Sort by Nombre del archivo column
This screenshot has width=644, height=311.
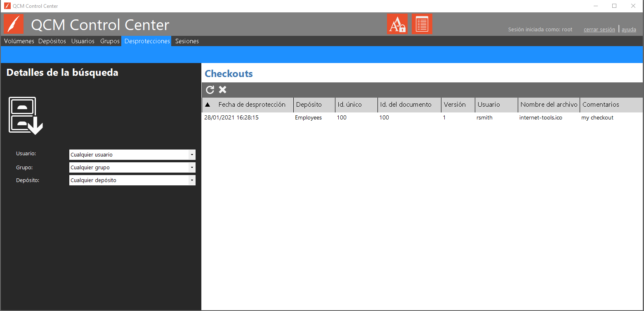tap(549, 105)
